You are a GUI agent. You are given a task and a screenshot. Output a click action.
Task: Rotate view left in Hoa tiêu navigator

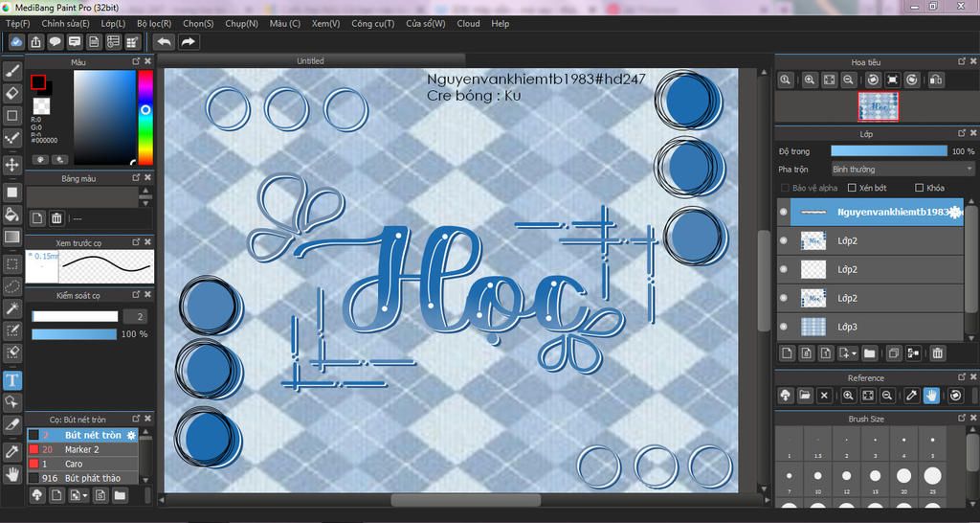pos(873,80)
